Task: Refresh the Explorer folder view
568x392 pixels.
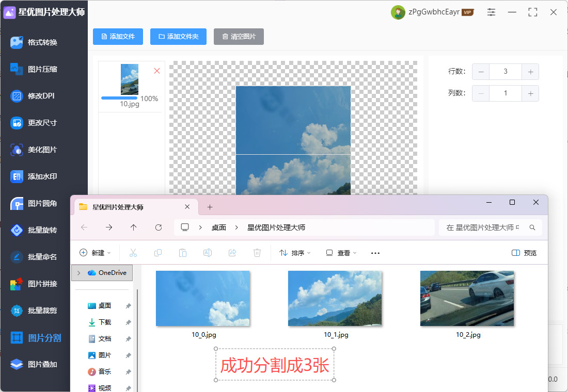Action: click(x=159, y=227)
